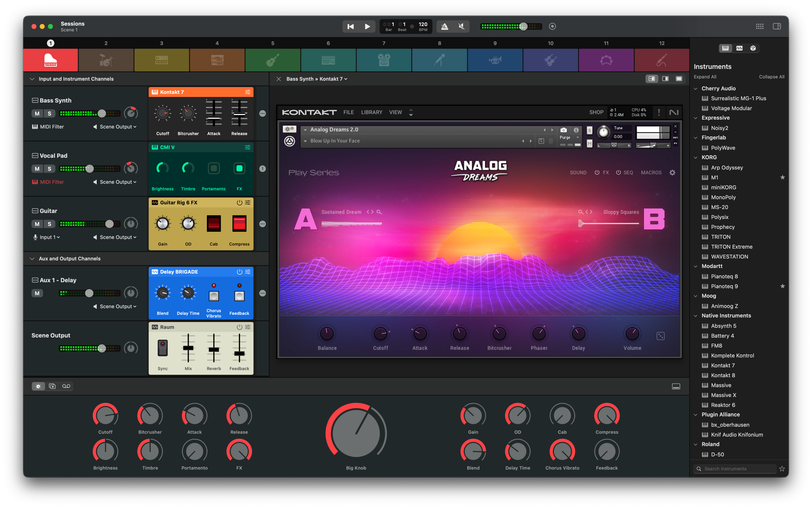
Task: Click Collapse All in Instruments panel
Action: (x=771, y=77)
